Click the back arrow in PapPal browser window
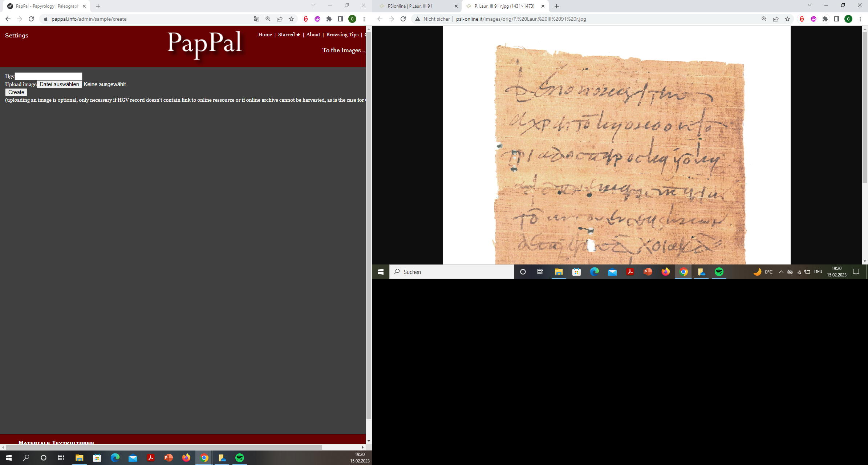 click(x=8, y=19)
